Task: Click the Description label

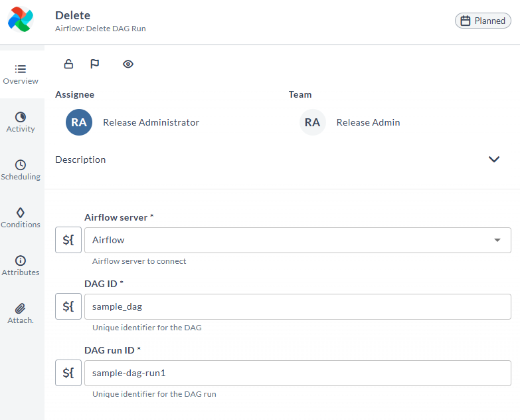Action: coord(80,159)
